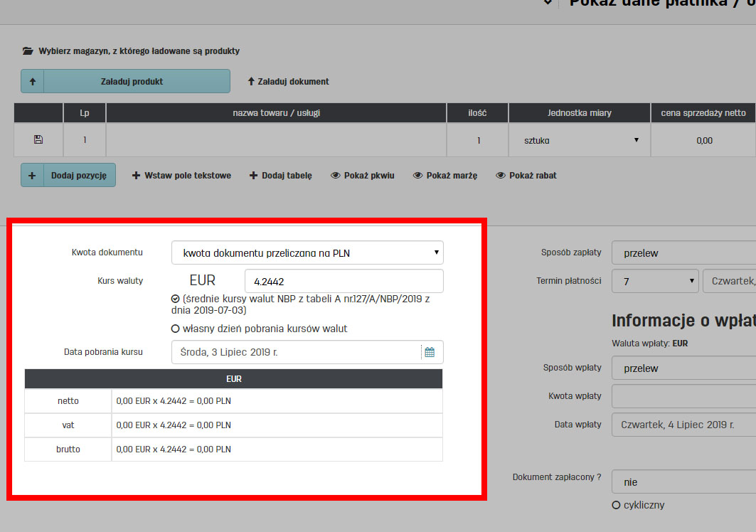Insert text field via Wstaw pole tekstowe
Viewport: 756px width, 532px height.
[182, 176]
